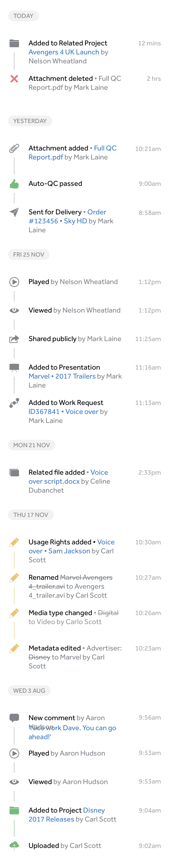Click the work request nodes icon
Image resolution: width=169 pixels, height=868 pixels.
(14, 403)
